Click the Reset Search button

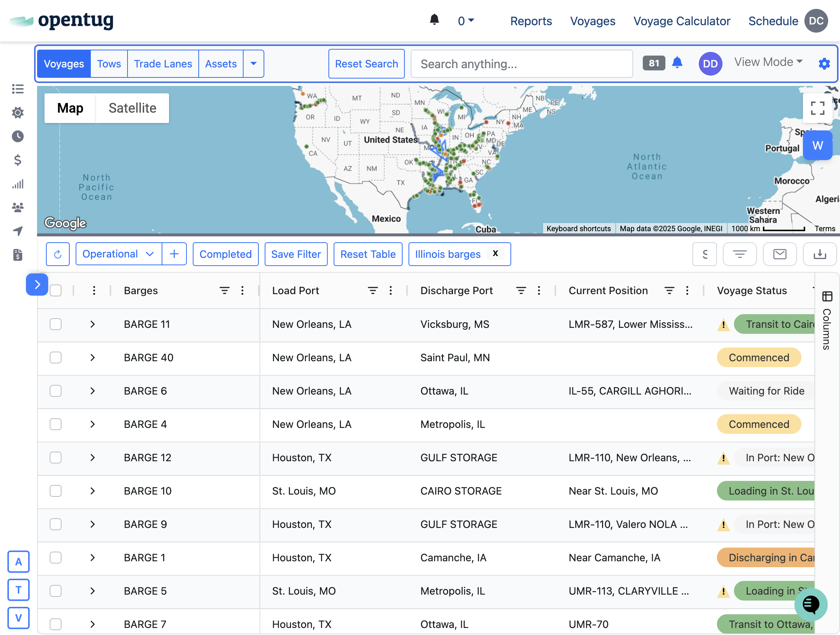coord(366,64)
